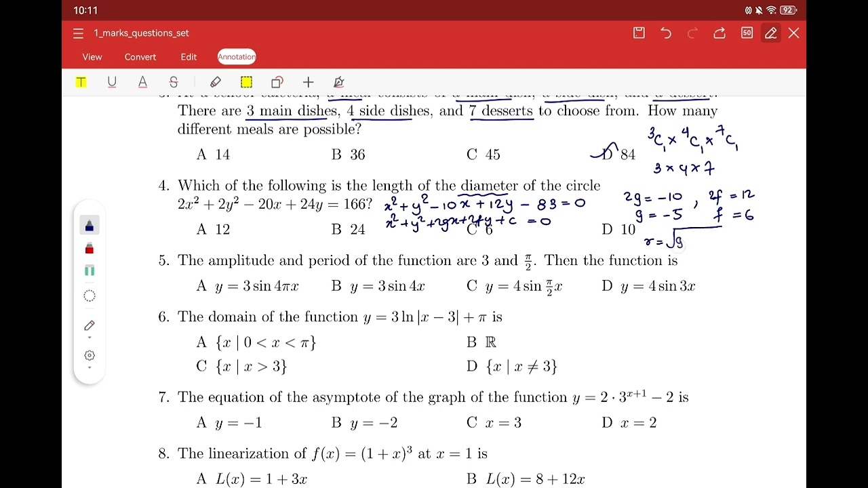Click option A 14 of the meals question
Viewport: 868px width, 488px height.
click(x=213, y=155)
